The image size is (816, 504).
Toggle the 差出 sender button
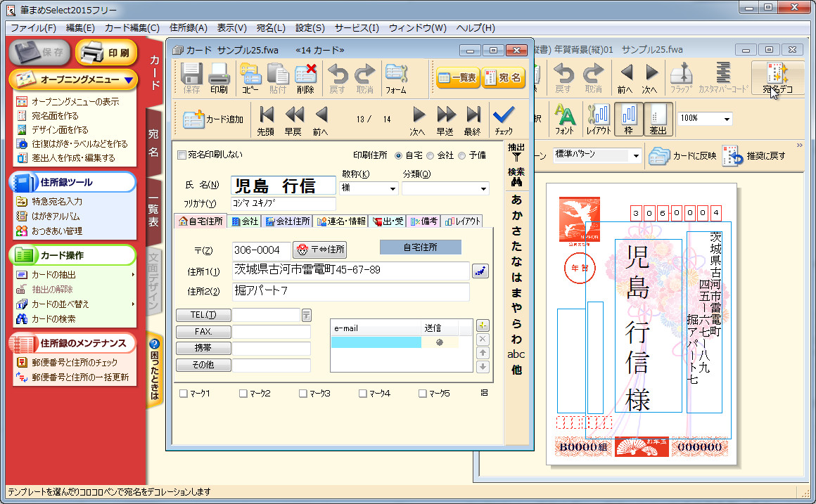pos(658,119)
